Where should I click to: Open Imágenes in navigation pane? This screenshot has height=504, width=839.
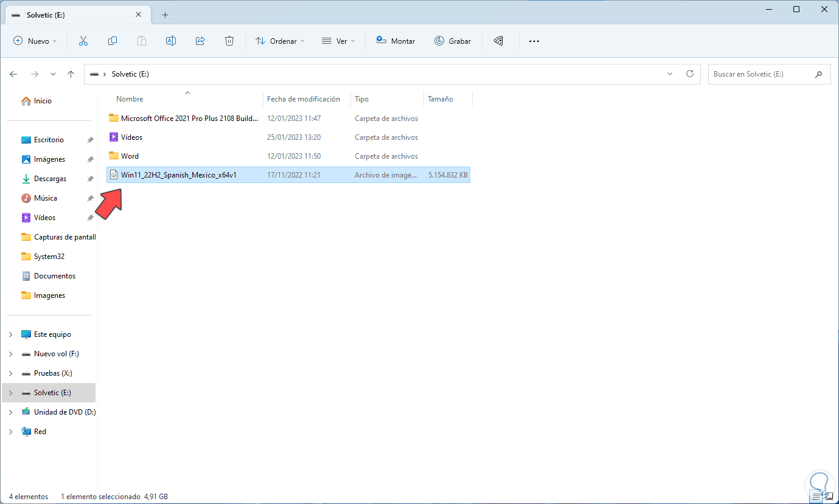coord(49,159)
